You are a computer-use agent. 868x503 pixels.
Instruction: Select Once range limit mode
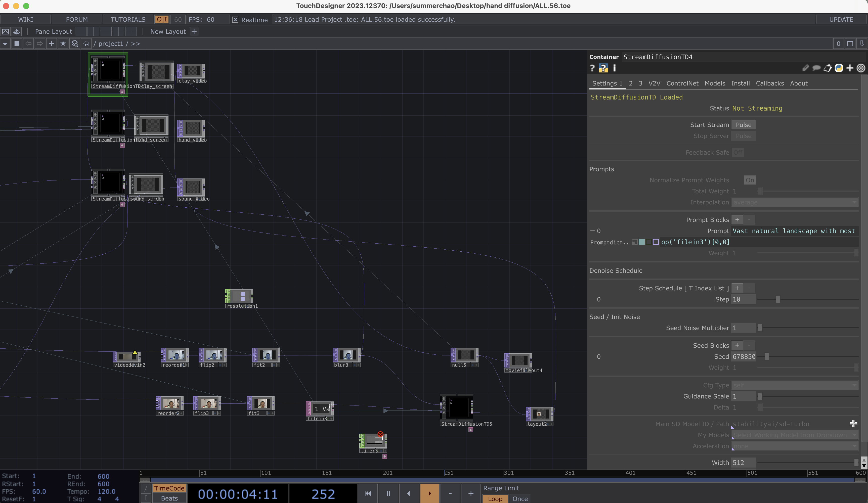pyautogui.click(x=520, y=498)
